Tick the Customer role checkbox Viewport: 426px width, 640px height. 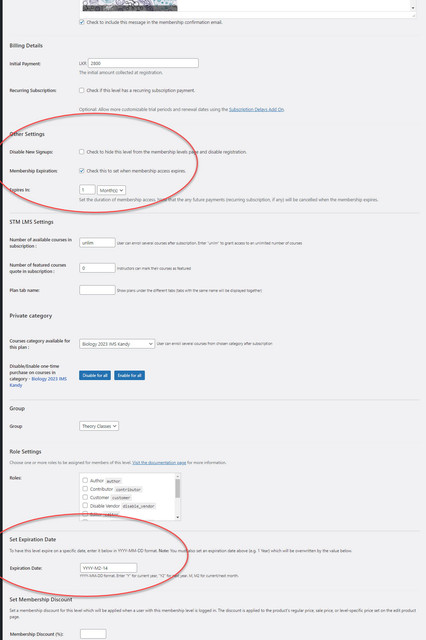point(85,497)
